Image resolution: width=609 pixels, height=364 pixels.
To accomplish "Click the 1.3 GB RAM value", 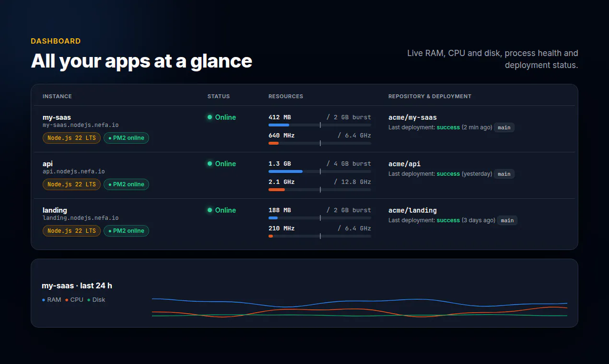I will click(280, 164).
